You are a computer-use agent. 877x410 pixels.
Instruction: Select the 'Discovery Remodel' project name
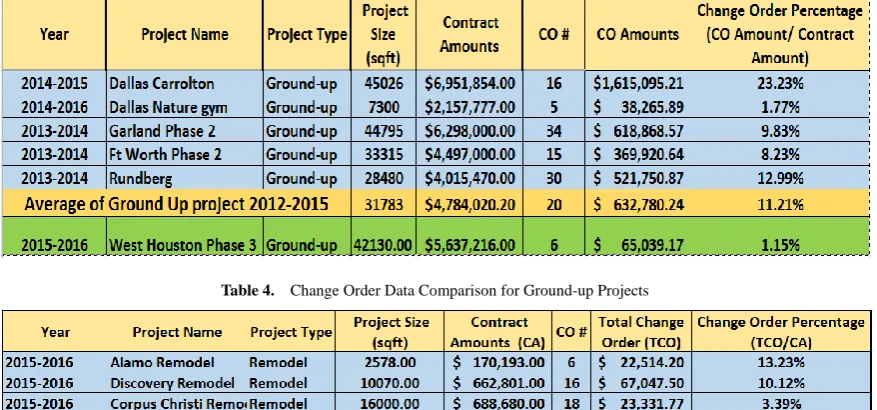172,383
